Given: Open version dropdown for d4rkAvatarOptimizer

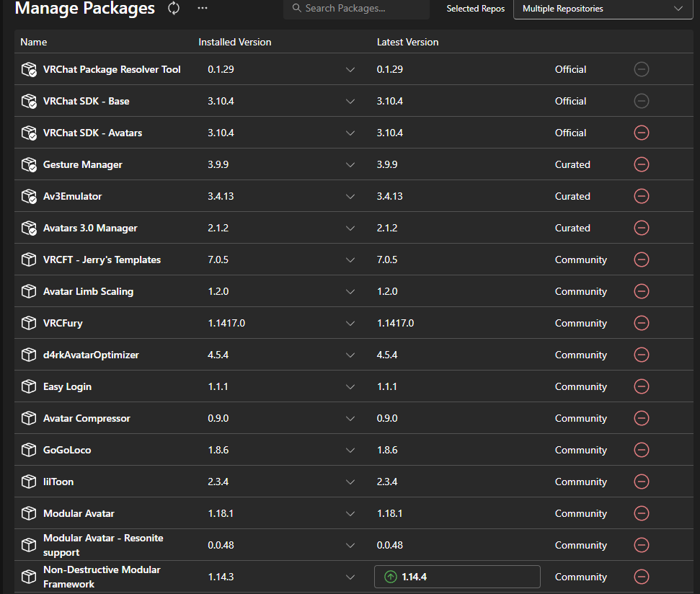Looking at the screenshot, I should (350, 355).
